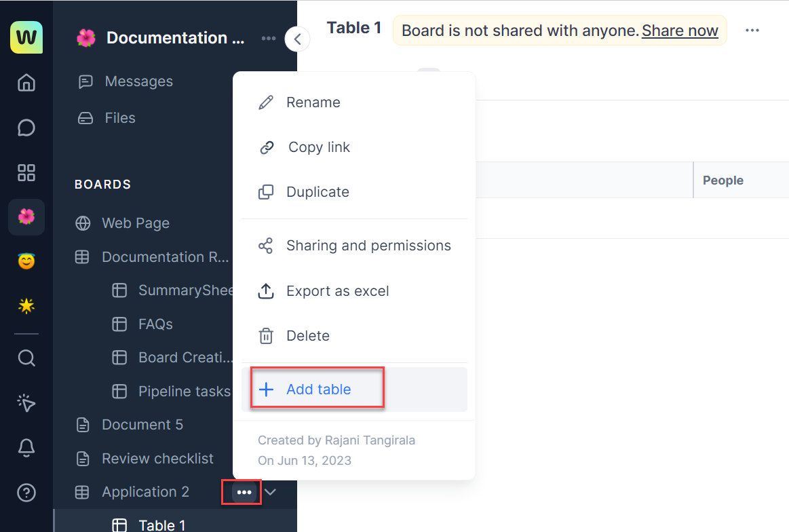Select Rename from the context menu

coord(313,102)
